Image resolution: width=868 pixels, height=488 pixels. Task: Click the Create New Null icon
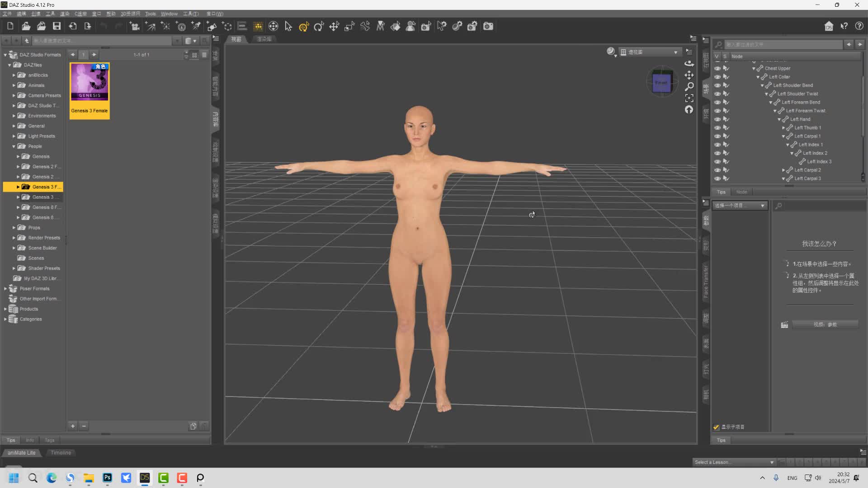(x=227, y=26)
